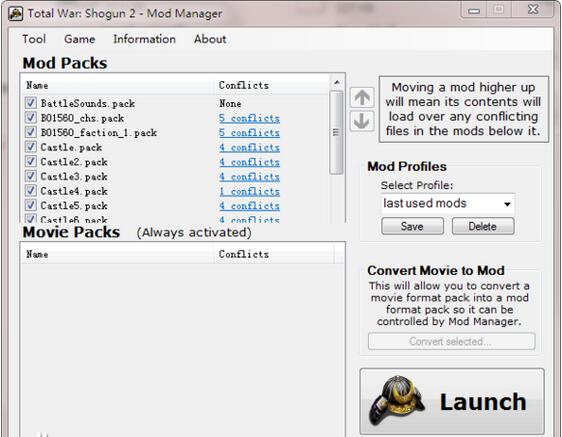Save the current mod profile

pyautogui.click(x=412, y=226)
